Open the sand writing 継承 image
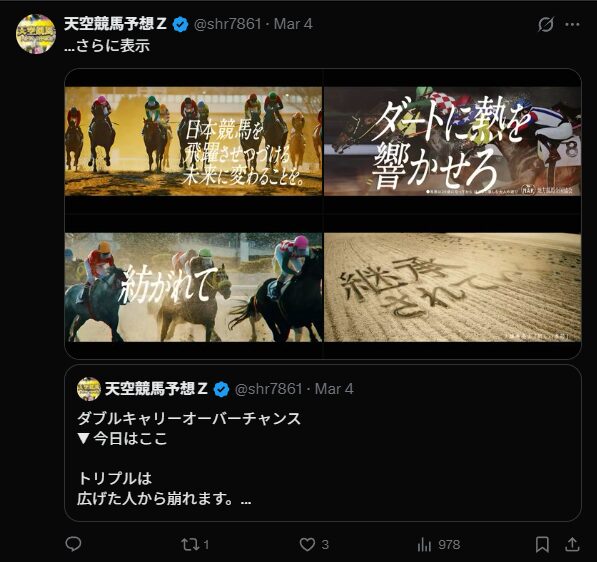The width and height of the screenshot is (597, 562). (452, 287)
